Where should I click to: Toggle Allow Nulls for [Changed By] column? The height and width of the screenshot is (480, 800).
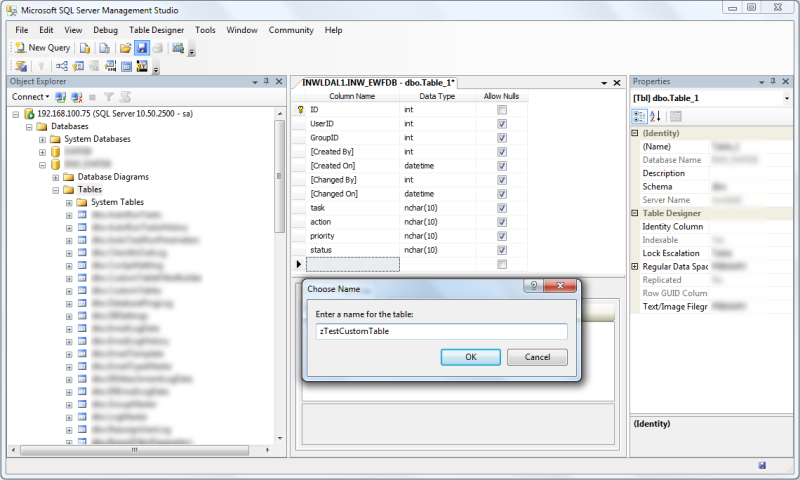coord(502,180)
